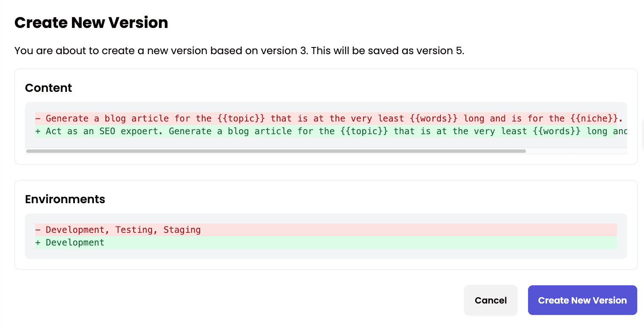Click the version description text mentioning version 5
This screenshot has height=323, width=644.
239,51
